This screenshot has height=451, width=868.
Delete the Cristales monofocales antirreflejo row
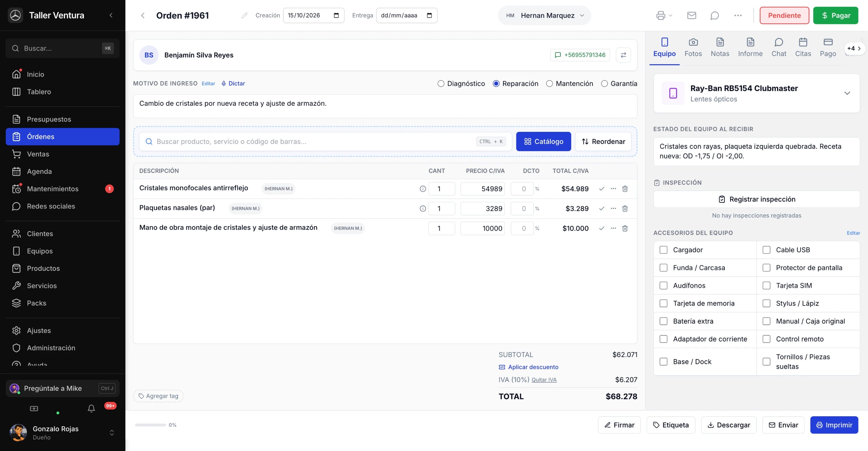click(625, 189)
